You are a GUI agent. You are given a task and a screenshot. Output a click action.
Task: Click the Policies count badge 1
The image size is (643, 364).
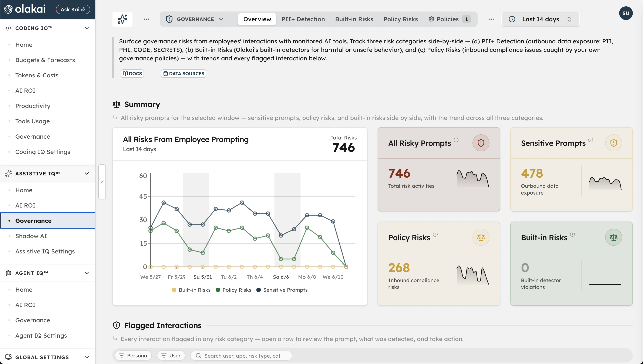(466, 19)
